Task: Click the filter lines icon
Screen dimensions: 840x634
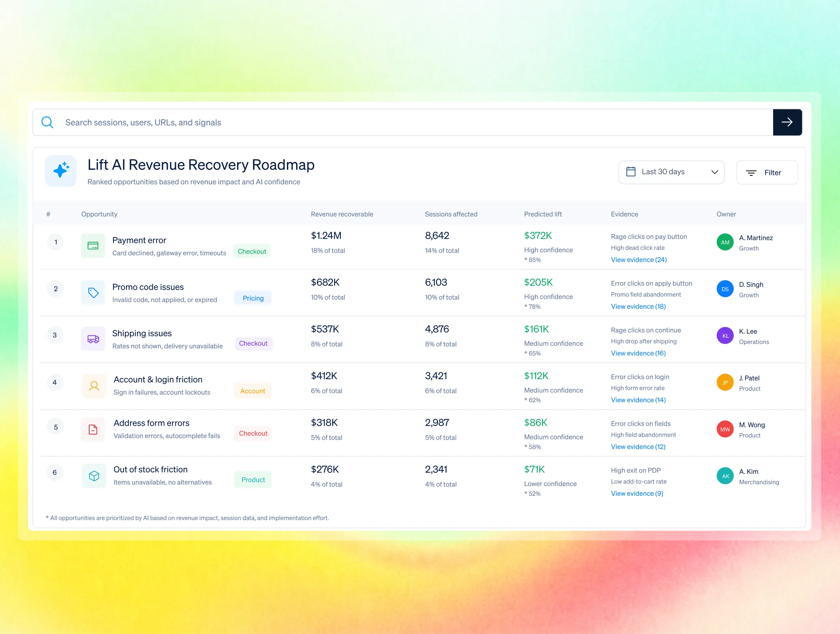Action: (751, 173)
